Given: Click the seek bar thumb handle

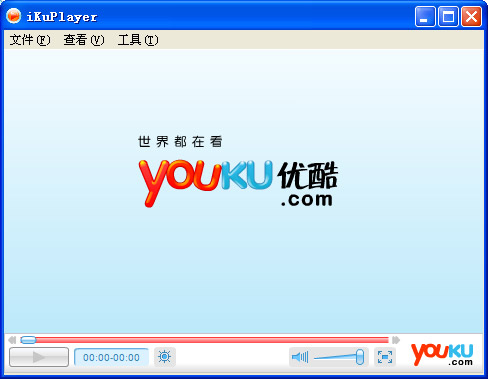Looking at the screenshot, I should point(28,340).
